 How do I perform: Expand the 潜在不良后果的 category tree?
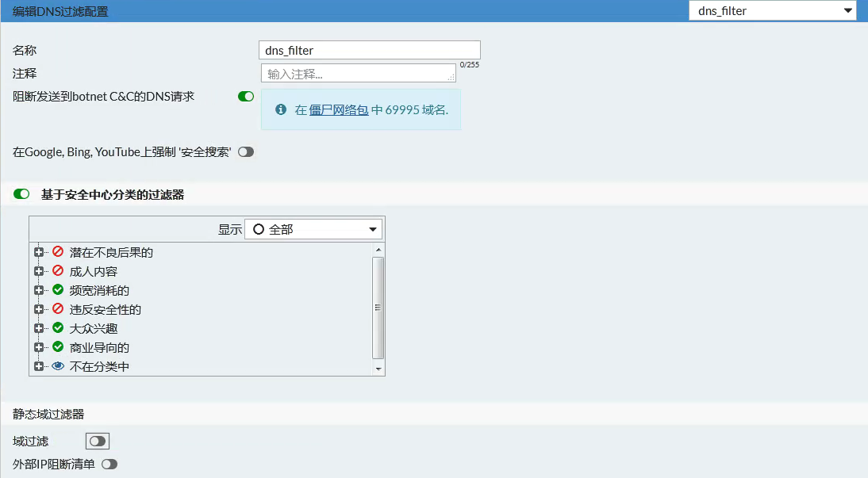tap(39, 252)
